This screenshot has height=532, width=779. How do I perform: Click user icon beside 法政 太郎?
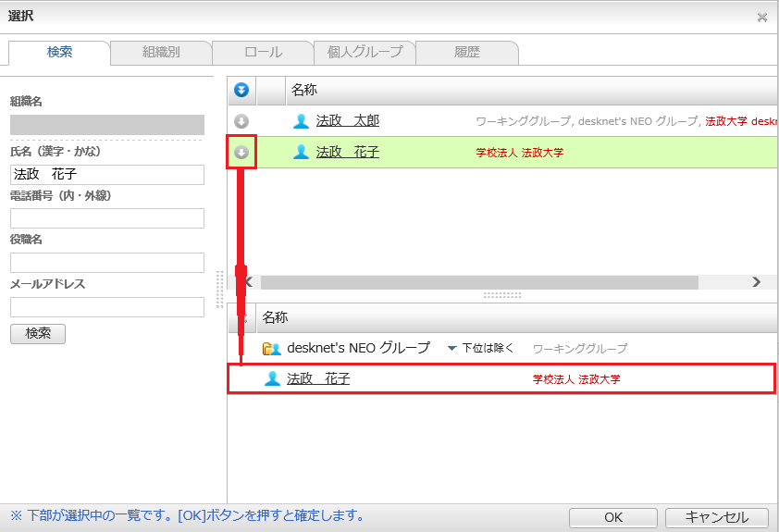point(301,121)
